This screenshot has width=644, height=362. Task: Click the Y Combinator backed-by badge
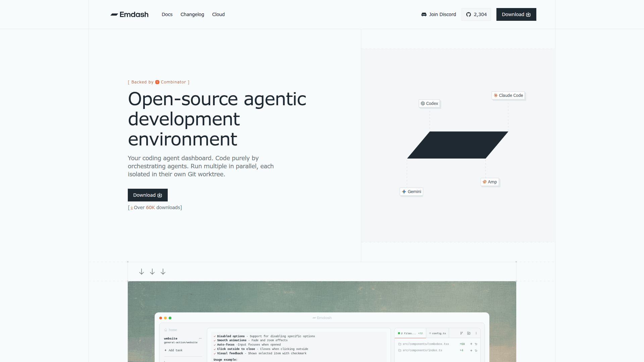(159, 82)
